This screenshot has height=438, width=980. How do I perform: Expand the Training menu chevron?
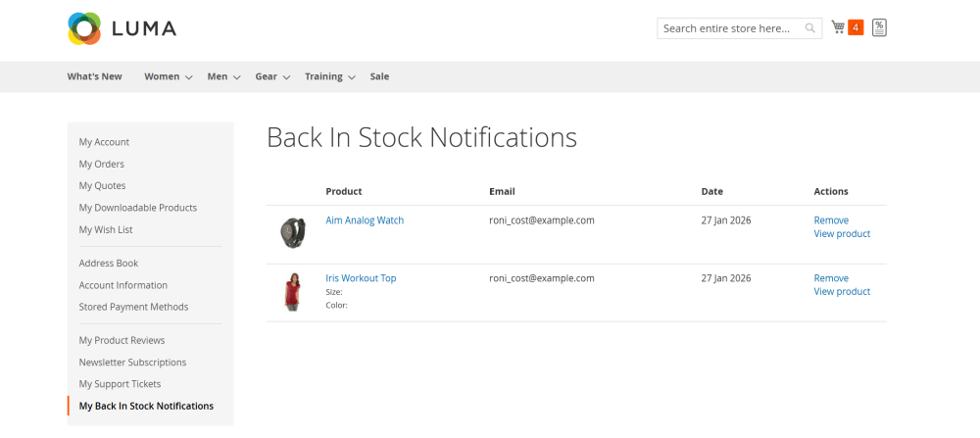click(x=352, y=77)
